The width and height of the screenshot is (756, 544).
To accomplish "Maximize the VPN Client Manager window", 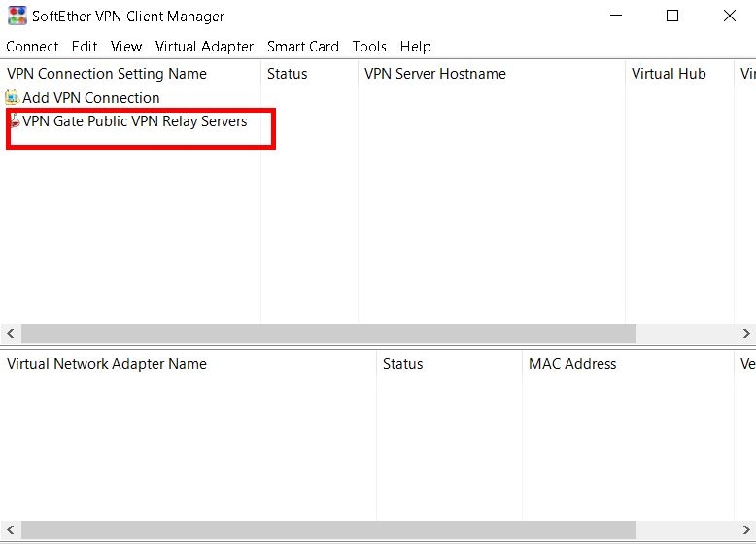I will 672,16.
